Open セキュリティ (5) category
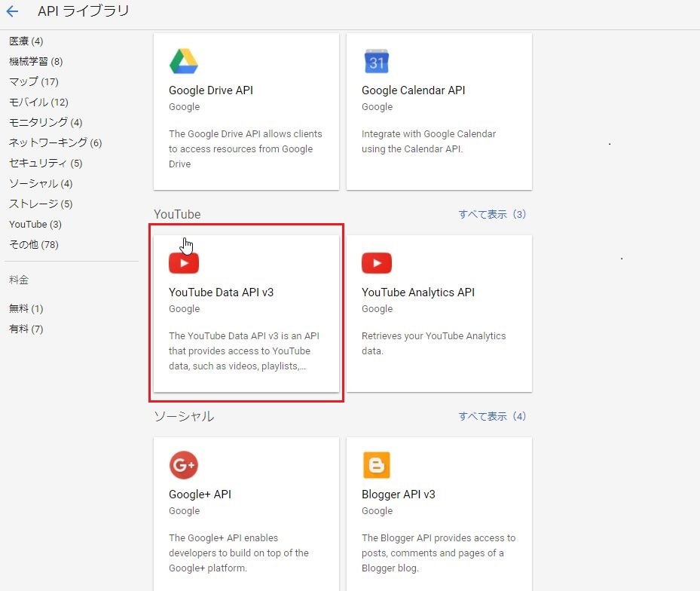The image size is (700, 591). click(x=45, y=163)
